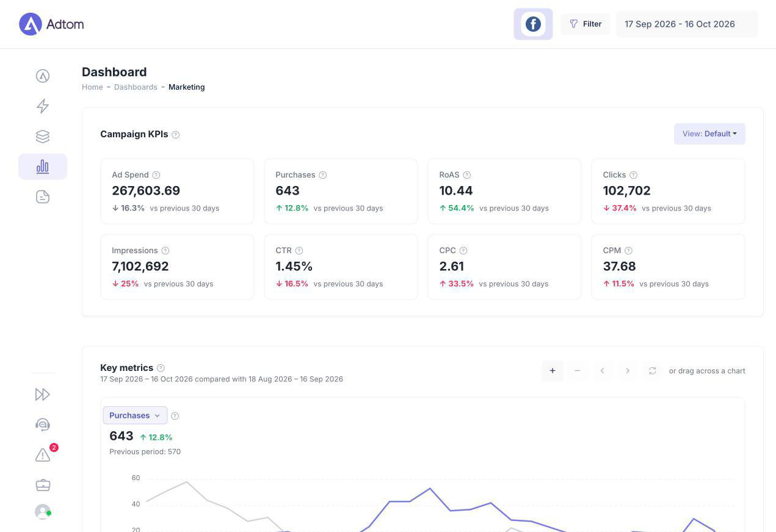Click the Marketing breadcrumb

[x=186, y=87]
